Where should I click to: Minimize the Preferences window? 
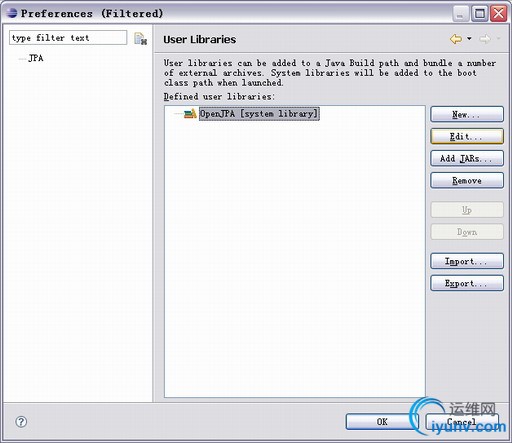coord(461,14)
